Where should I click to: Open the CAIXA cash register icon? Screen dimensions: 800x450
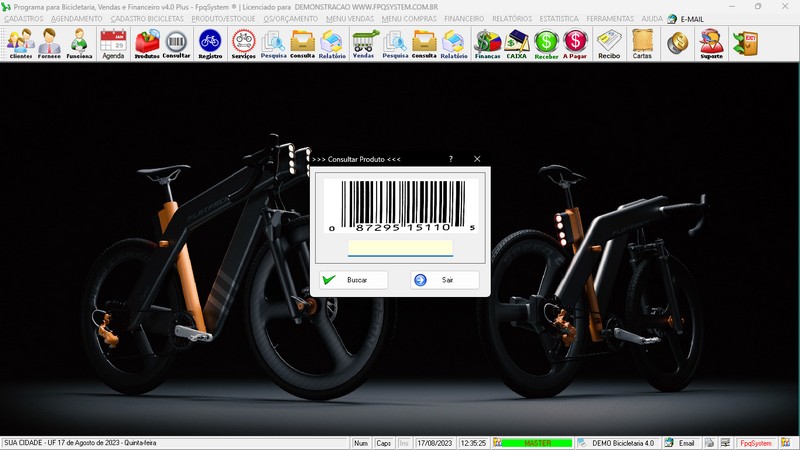(x=517, y=44)
